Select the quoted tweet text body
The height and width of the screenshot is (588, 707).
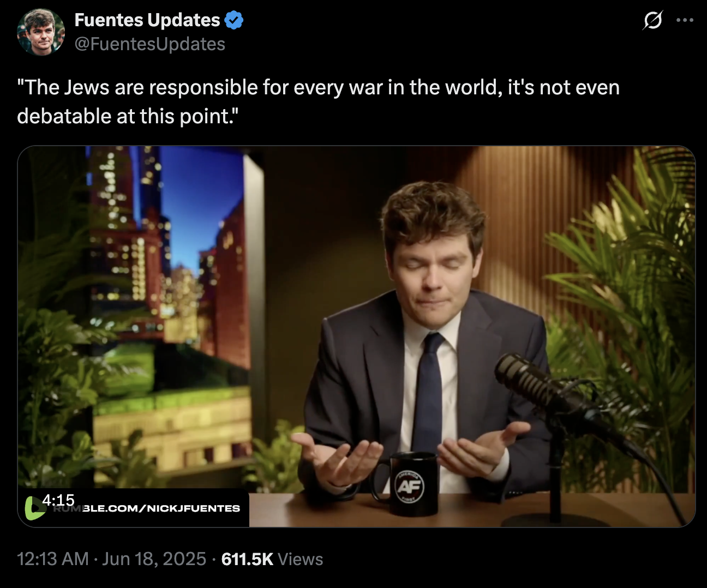pos(319,101)
